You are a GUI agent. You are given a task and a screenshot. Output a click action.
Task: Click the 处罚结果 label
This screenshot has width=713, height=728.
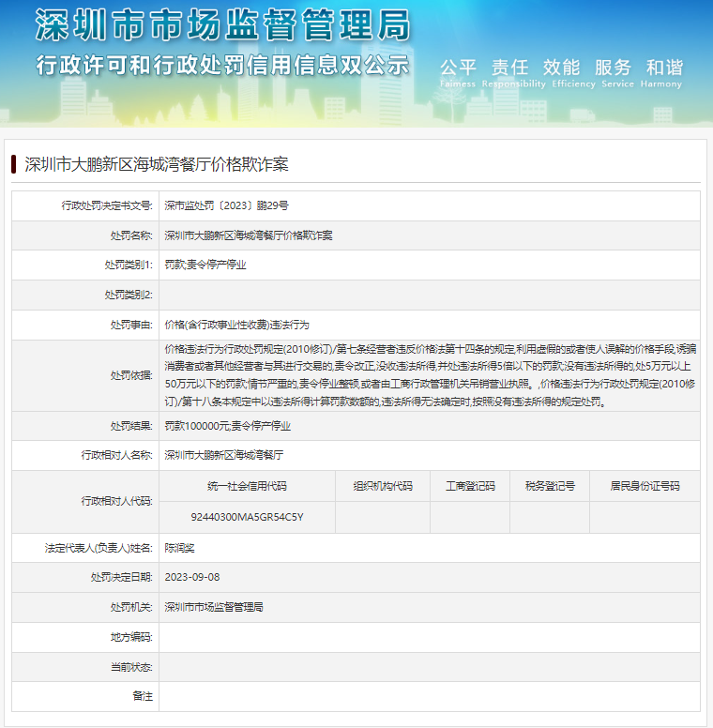(x=131, y=426)
